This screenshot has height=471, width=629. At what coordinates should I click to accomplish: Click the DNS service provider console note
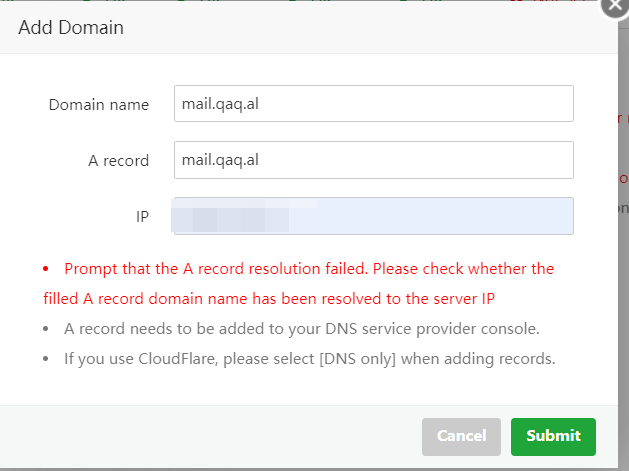(x=302, y=329)
